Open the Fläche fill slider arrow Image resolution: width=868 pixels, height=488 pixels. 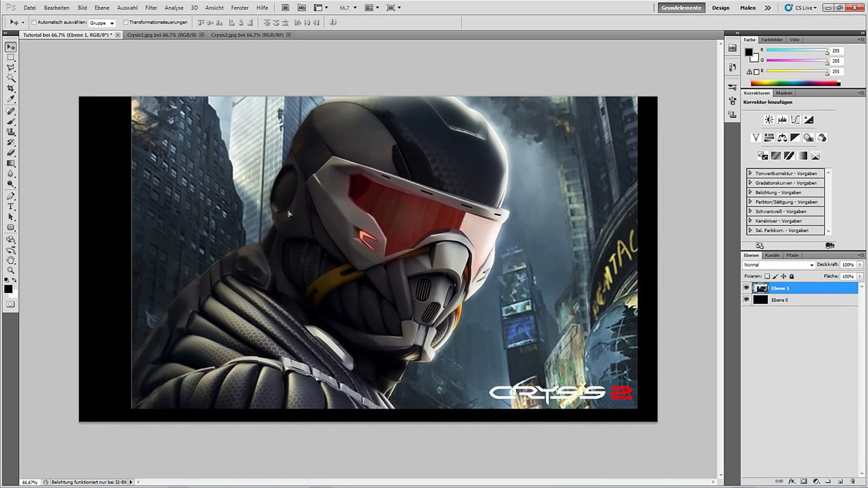pyautogui.click(x=860, y=276)
